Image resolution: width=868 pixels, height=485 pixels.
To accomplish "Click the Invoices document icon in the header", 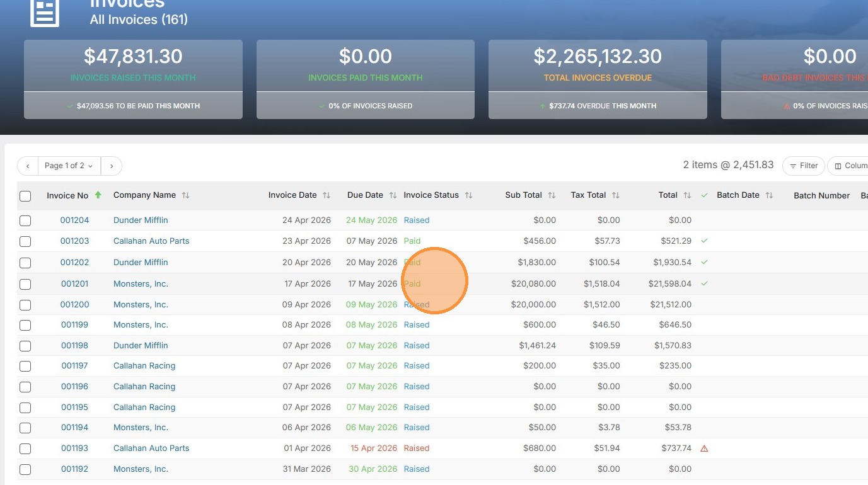I will tap(45, 12).
